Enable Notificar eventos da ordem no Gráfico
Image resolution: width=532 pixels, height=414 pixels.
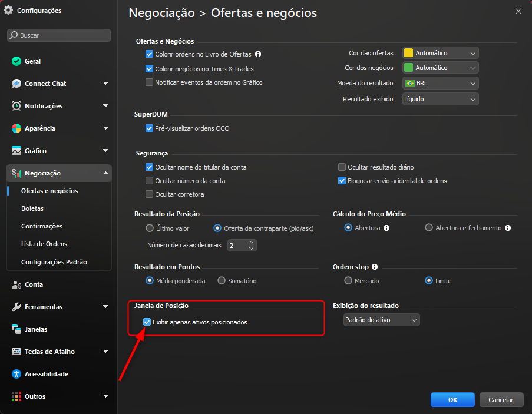149,82
